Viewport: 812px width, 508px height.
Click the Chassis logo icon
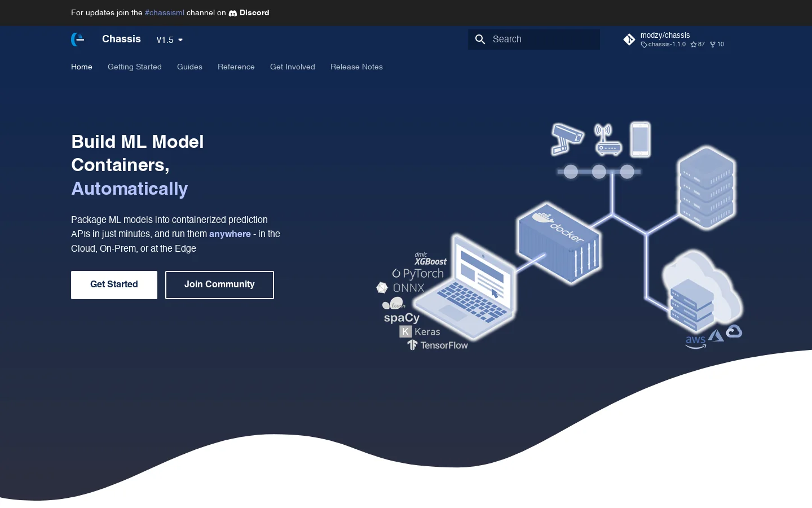(78, 40)
